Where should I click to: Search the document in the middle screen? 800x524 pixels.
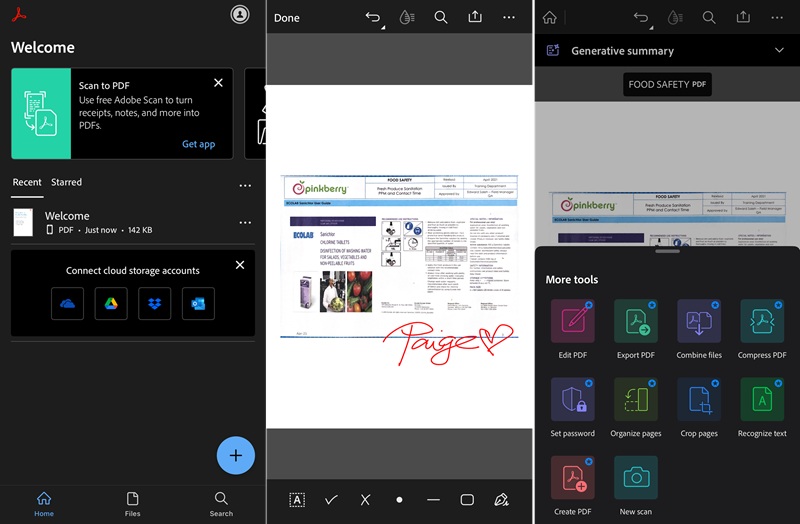tap(441, 17)
